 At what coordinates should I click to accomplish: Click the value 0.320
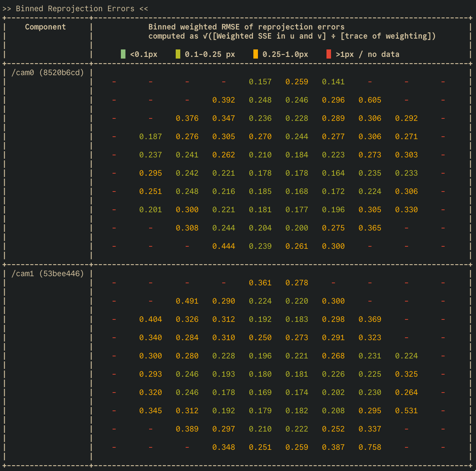click(x=151, y=392)
